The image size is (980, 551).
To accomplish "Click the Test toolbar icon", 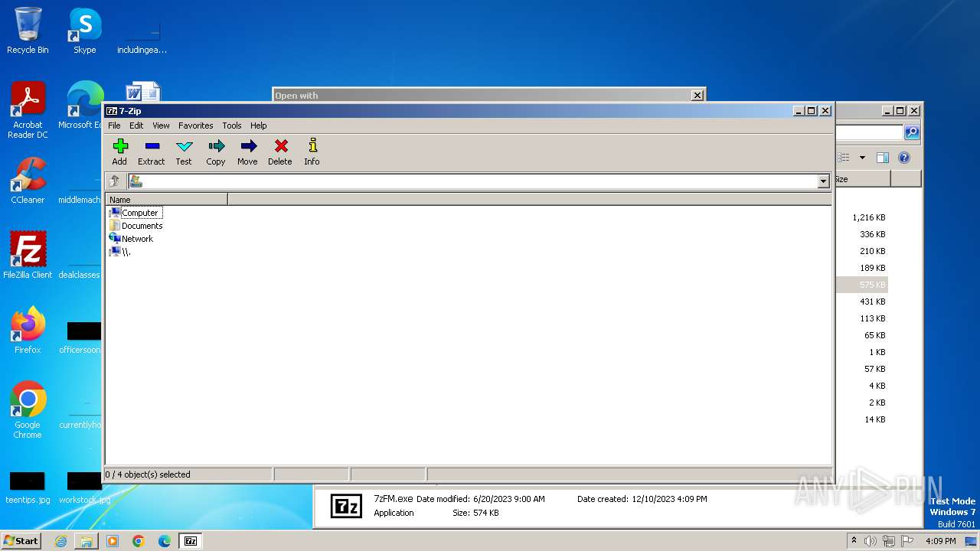I will [x=184, y=152].
